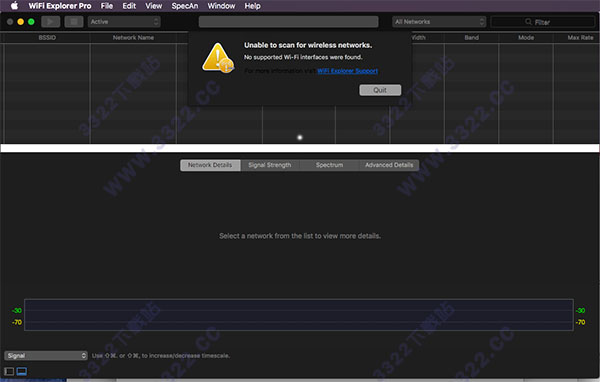The width and height of the screenshot is (600, 382).
Task: Click the Filter search field
Action: pos(543,22)
